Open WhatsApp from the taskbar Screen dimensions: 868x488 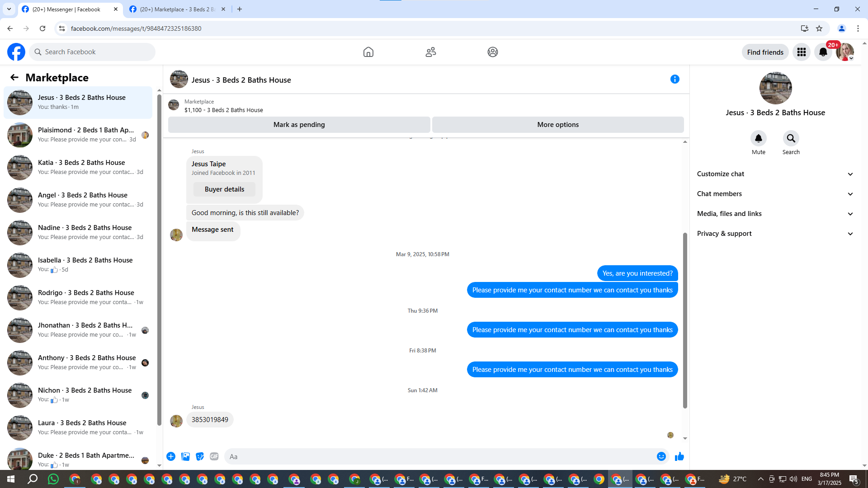point(53,479)
